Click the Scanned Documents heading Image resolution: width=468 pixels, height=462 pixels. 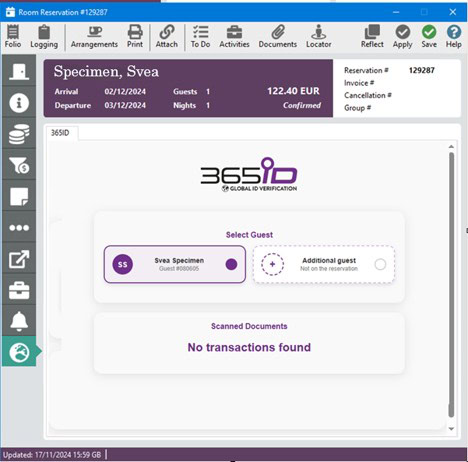(249, 326)
